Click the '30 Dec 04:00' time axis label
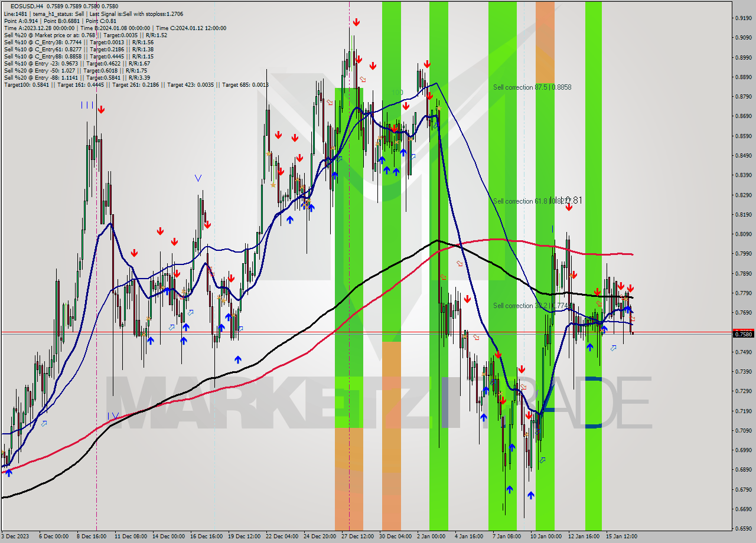The width and height of the screenshot is (756, 543). 395,537
